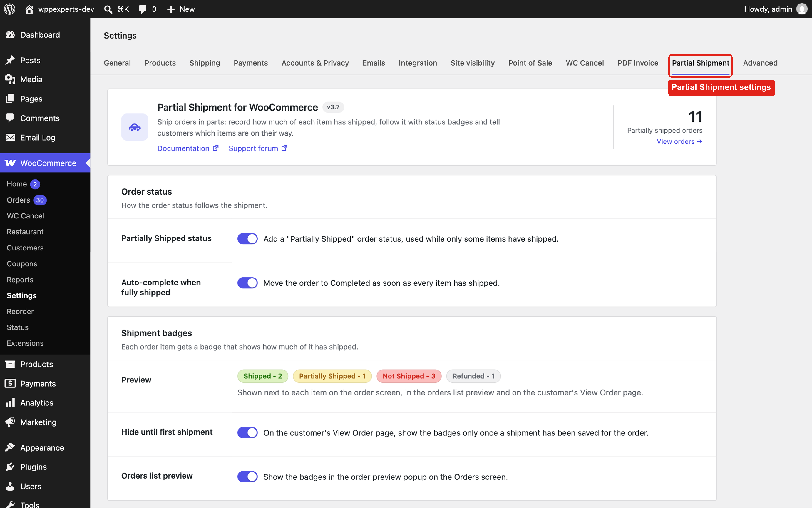The width and height of the screenshot is (812, 508).
Task: Open the WC Cancel settings tab
Action: point(585,63)
